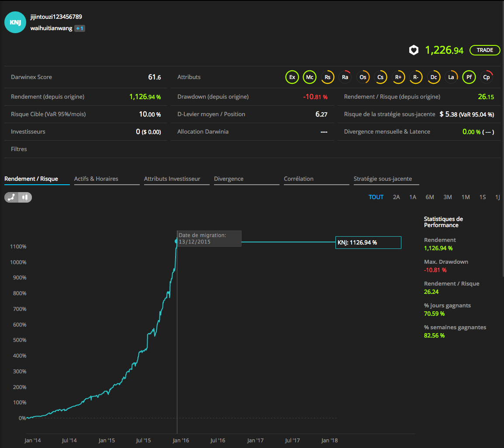Click the Allocation Darwinia row label

tap(203, 132)
